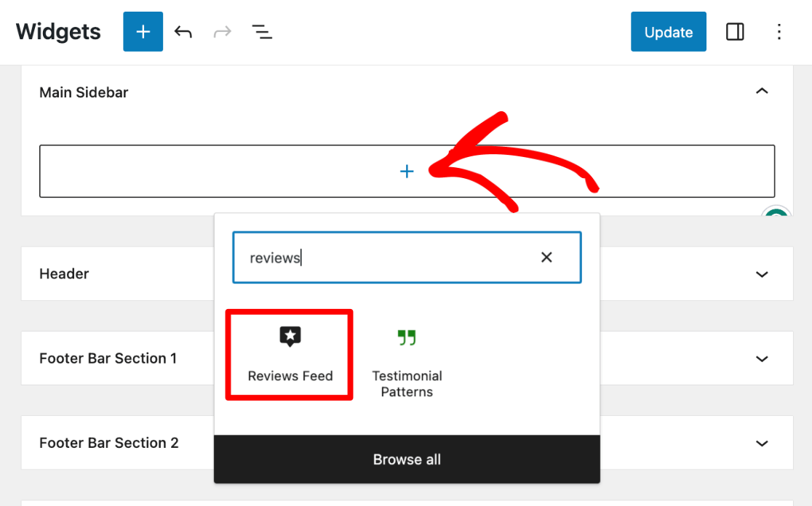Select the empty block placeholder in Main Sidebar
812x506 pixels.
click(x=218, y=172)
